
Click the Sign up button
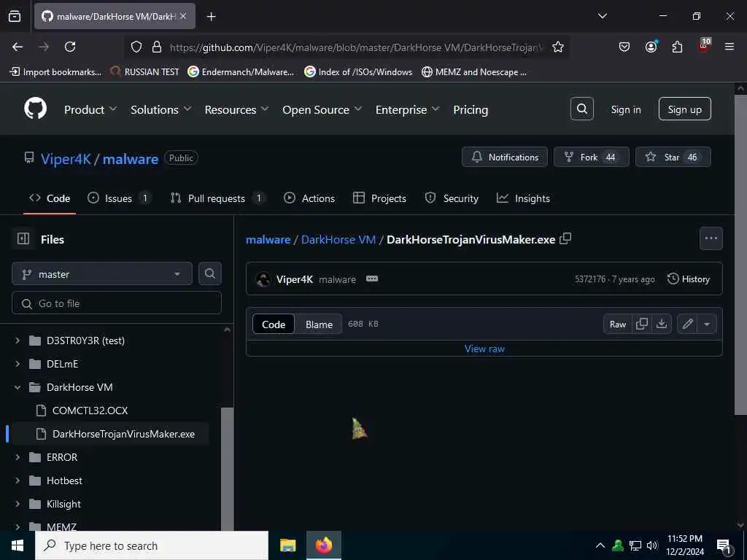[684, 109]
